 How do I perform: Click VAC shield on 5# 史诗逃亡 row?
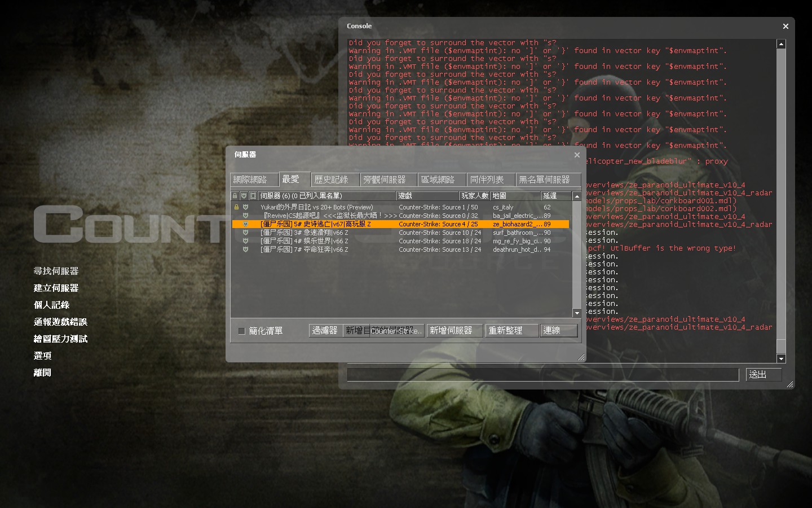[x=245, y=224]
